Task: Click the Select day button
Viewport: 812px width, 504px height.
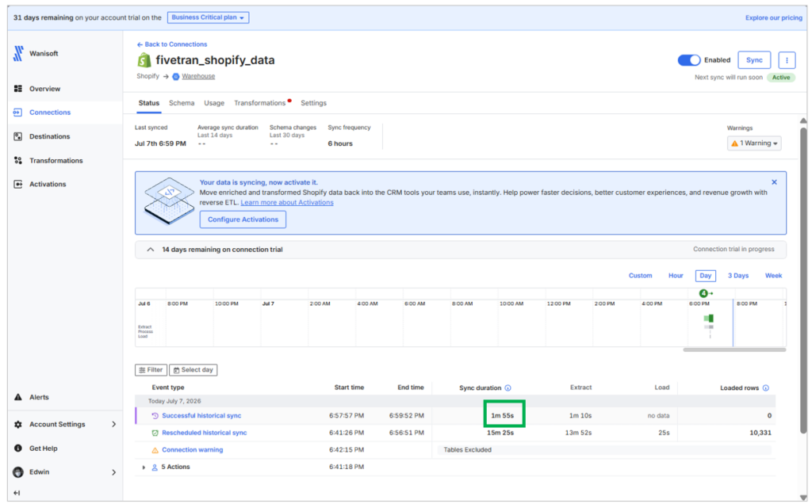Action: 193,370
